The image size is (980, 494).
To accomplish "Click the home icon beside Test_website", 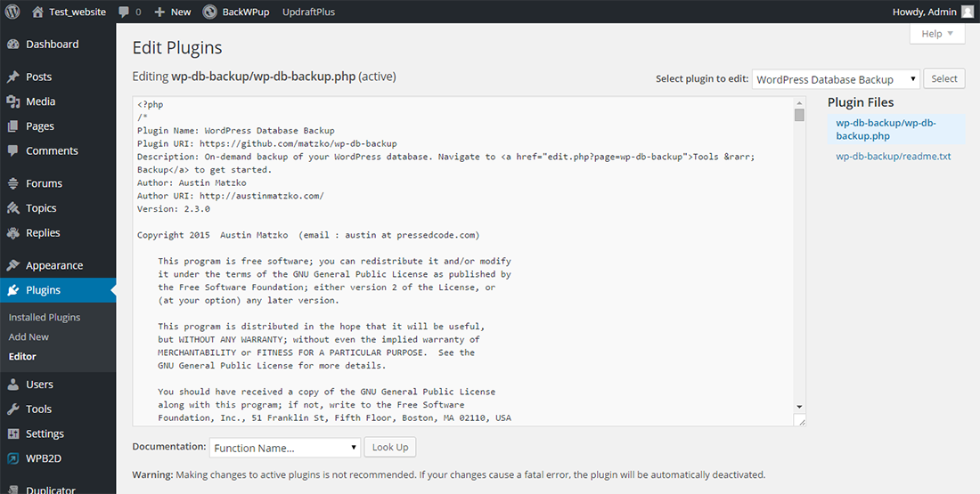I will click(x=38, y=12).
